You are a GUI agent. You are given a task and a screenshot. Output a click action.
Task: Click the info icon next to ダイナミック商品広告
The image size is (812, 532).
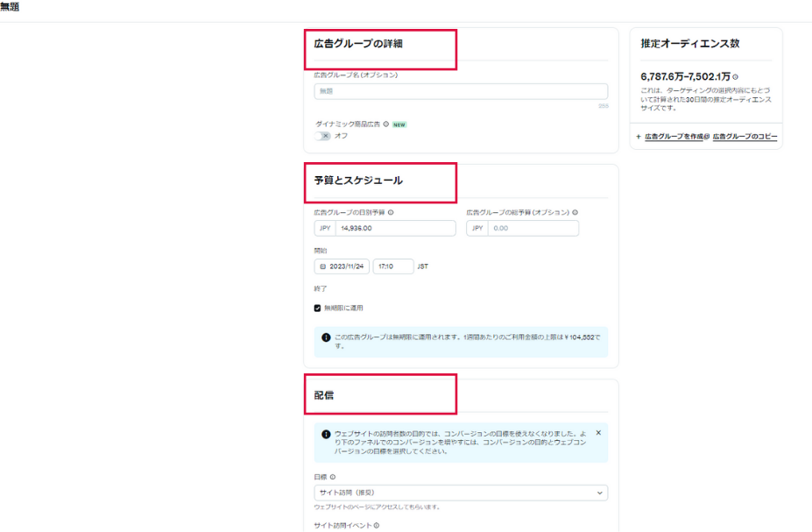coord(385,124)
